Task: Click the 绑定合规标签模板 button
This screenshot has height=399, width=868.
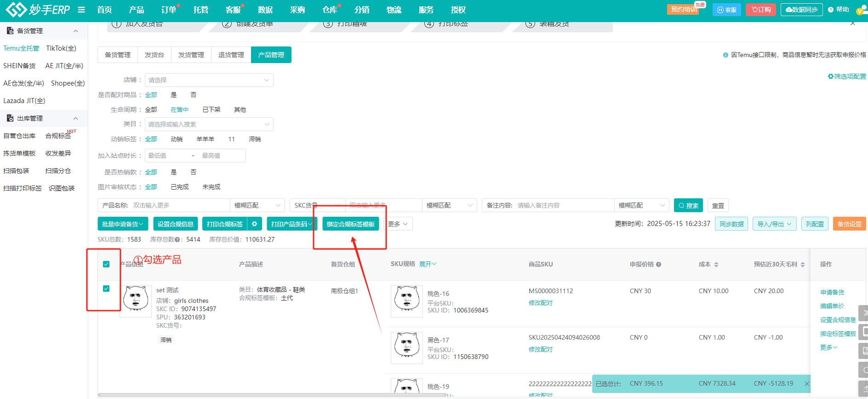Action: point(350,224)
